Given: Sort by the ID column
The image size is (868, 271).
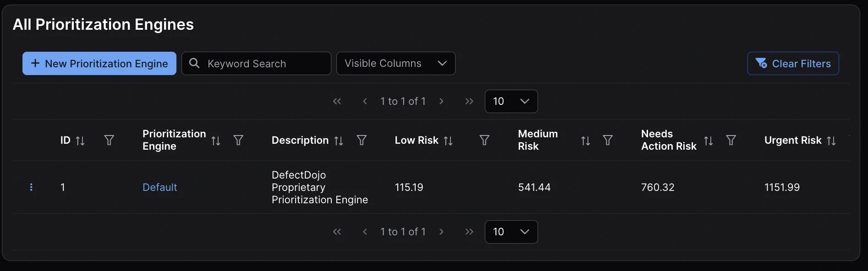Looking at the screenshot, I should [x=80, y=141].
